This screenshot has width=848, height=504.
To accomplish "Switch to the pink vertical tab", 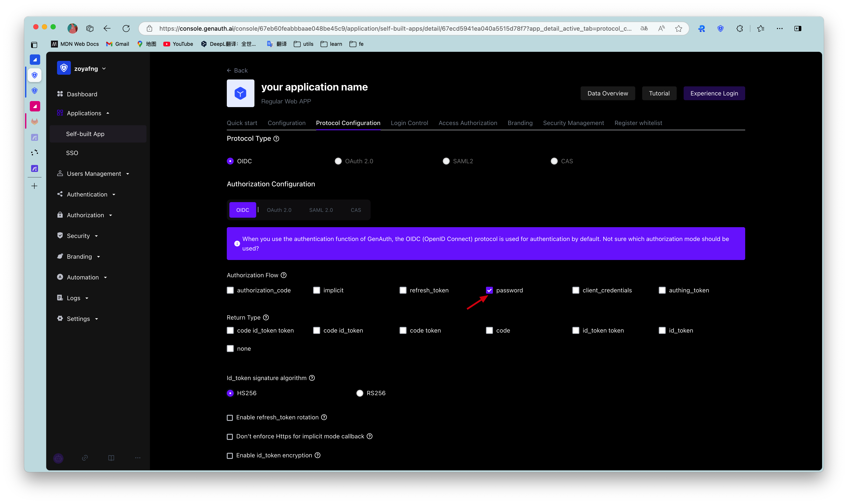I will tap(35, 106).
